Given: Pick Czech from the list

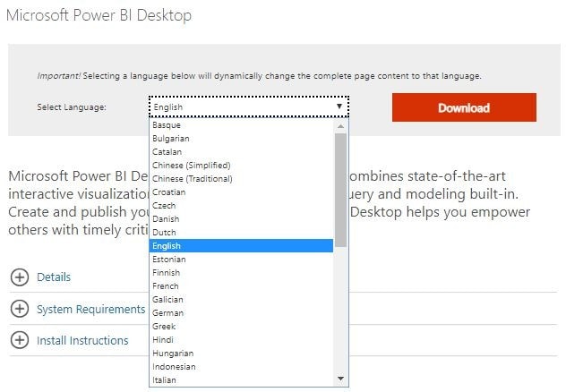Looking at the screenshot, I should click(241, 206).
